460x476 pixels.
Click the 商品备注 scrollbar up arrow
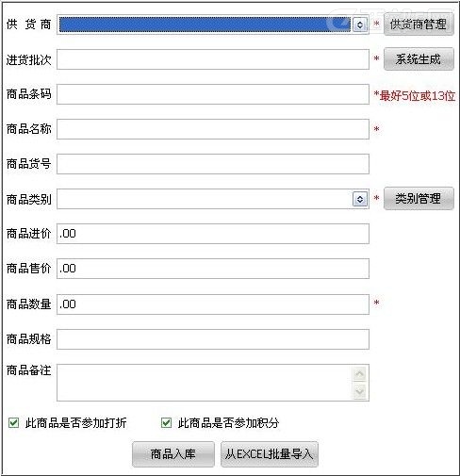point(360,374)
